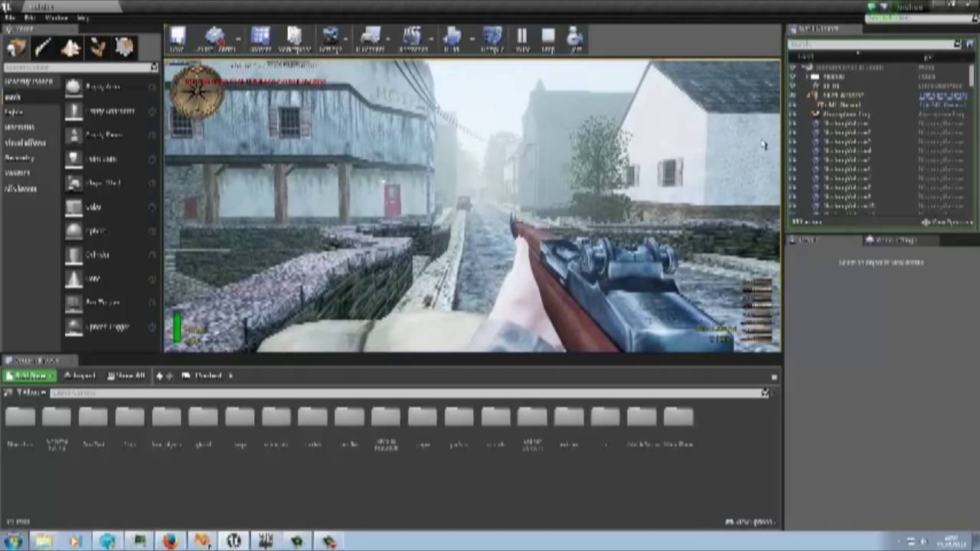980x551 pixels.
Task: Select the Sphere Trigger placement item
Action: point(111,326)
